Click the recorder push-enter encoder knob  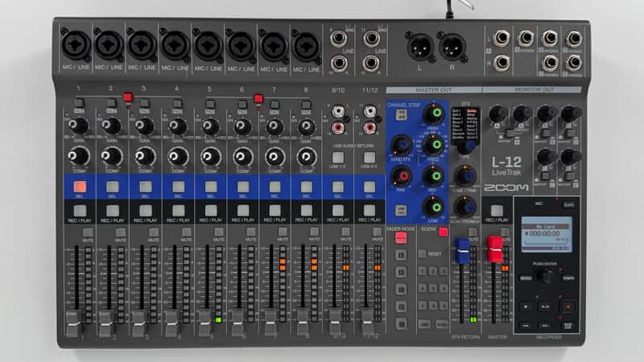click(x=546, y=276)
